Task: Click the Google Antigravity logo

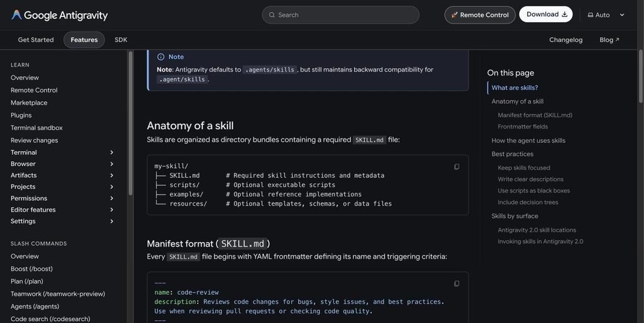Action: coord(60,15)
